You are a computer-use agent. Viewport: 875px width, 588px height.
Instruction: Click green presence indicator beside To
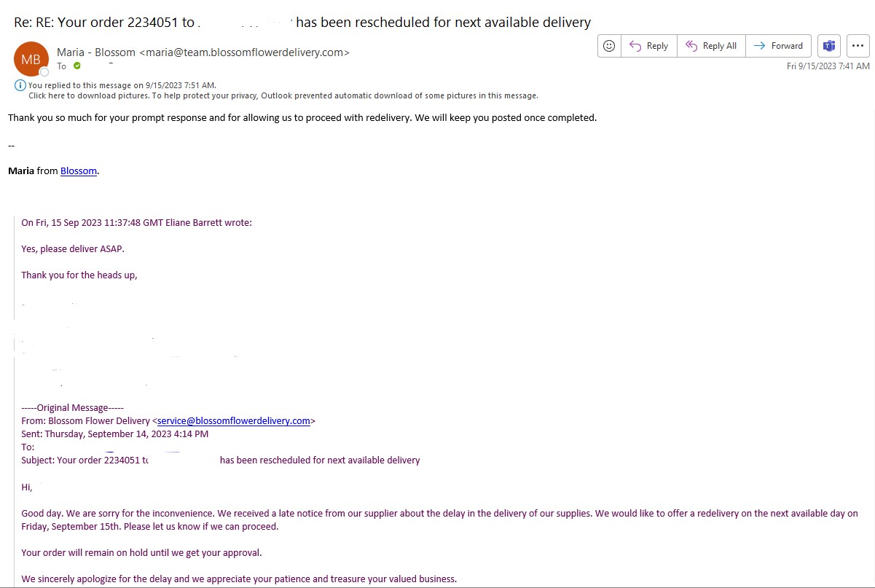pyautogui.click(x=77, y=66)
